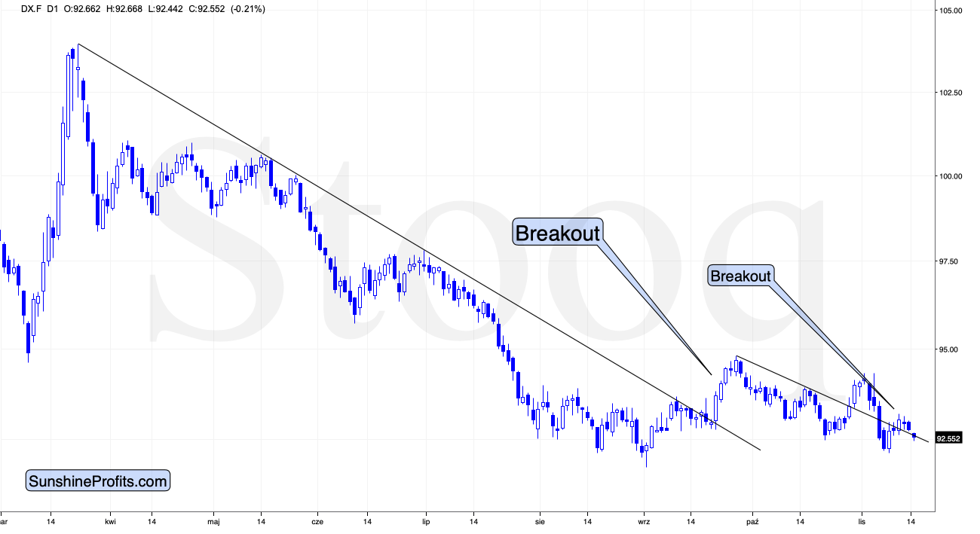Image resolution: width=980 pixels, height=534 pixels.
Task: Select the 97.50 price axis label
Action: 951,261
